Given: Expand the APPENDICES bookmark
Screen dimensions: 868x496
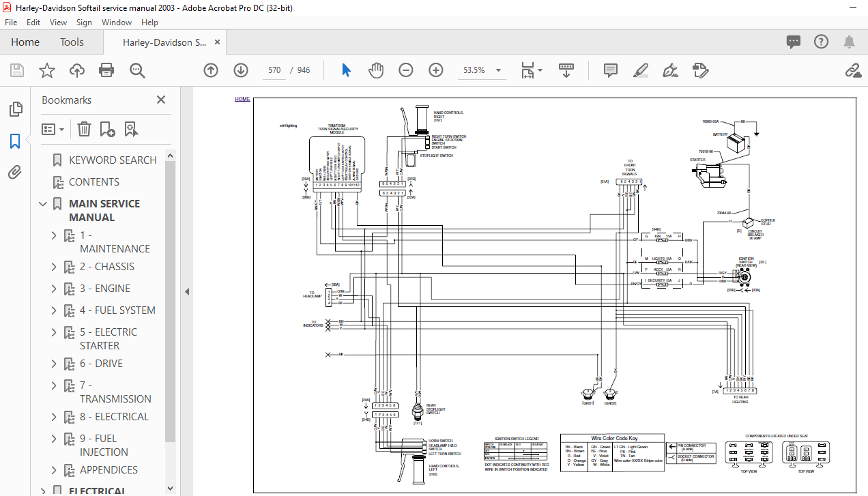Looking at the screenshot, I should pos(54,470).
